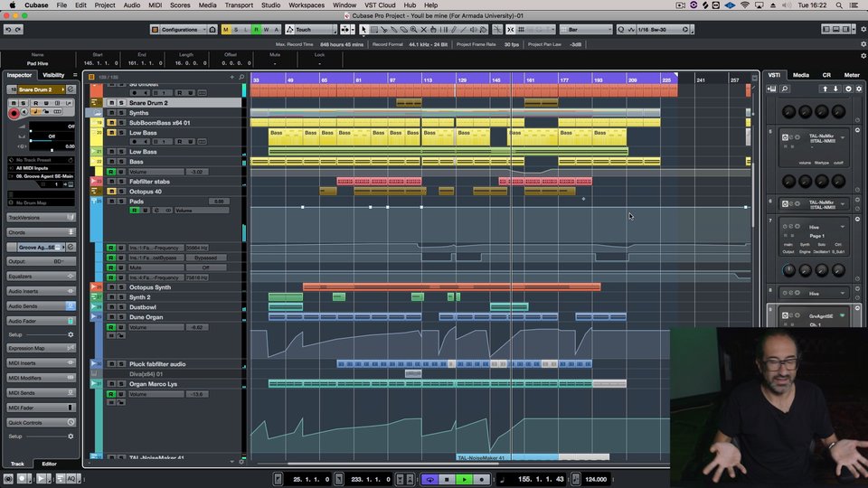868x488 pixels.
Task: Expand the MIDI Modifiers inspector section
Action: click(x=41, y=378)
